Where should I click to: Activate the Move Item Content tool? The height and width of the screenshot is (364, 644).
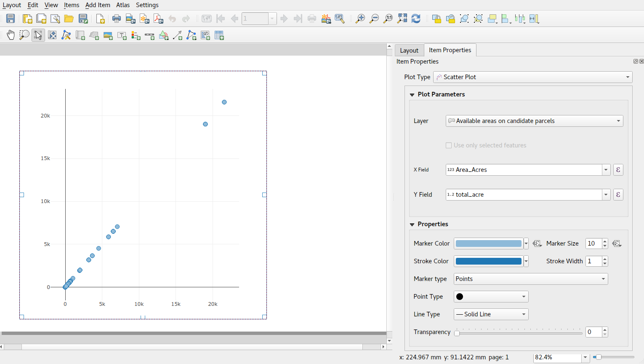pyautogui.click(x=52, y=35)
